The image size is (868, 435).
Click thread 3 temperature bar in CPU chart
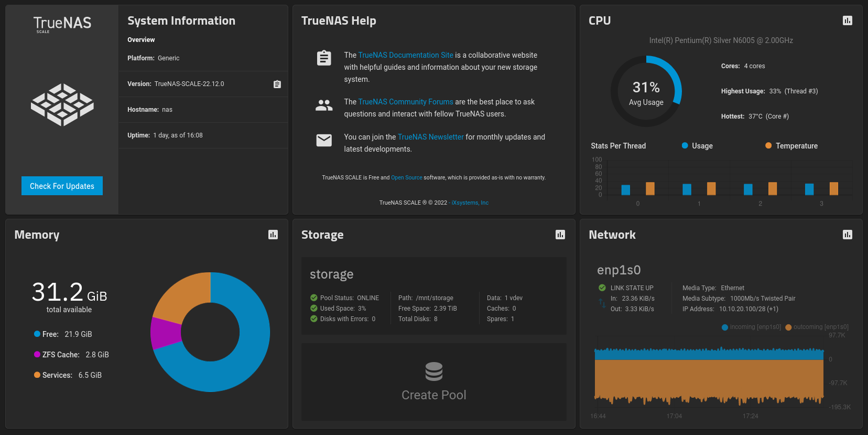tap(834, 188)
